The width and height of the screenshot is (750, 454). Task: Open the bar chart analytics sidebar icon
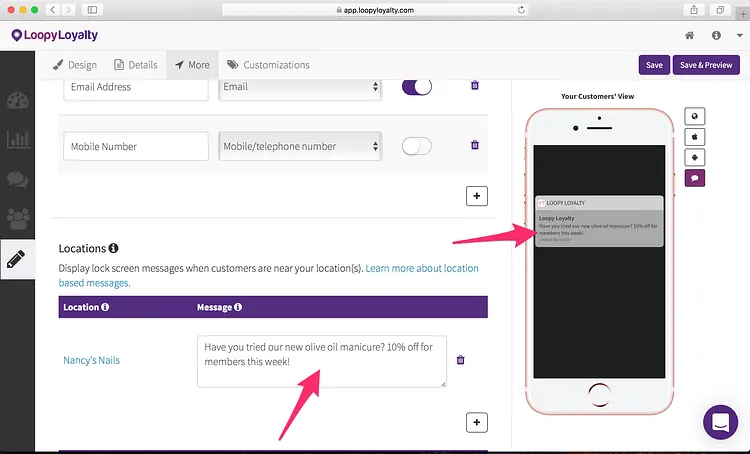pos(18,139)
